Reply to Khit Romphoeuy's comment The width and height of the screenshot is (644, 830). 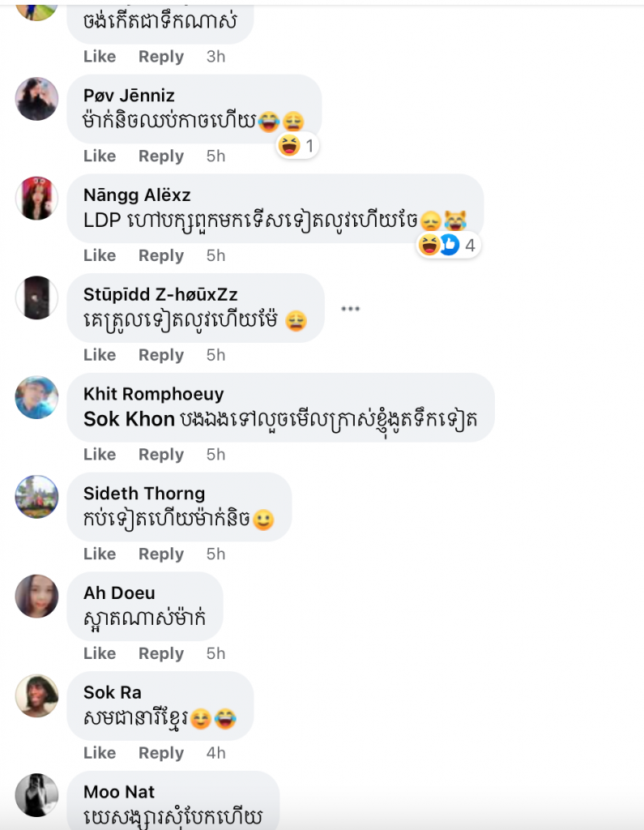(x=161, y=455)
